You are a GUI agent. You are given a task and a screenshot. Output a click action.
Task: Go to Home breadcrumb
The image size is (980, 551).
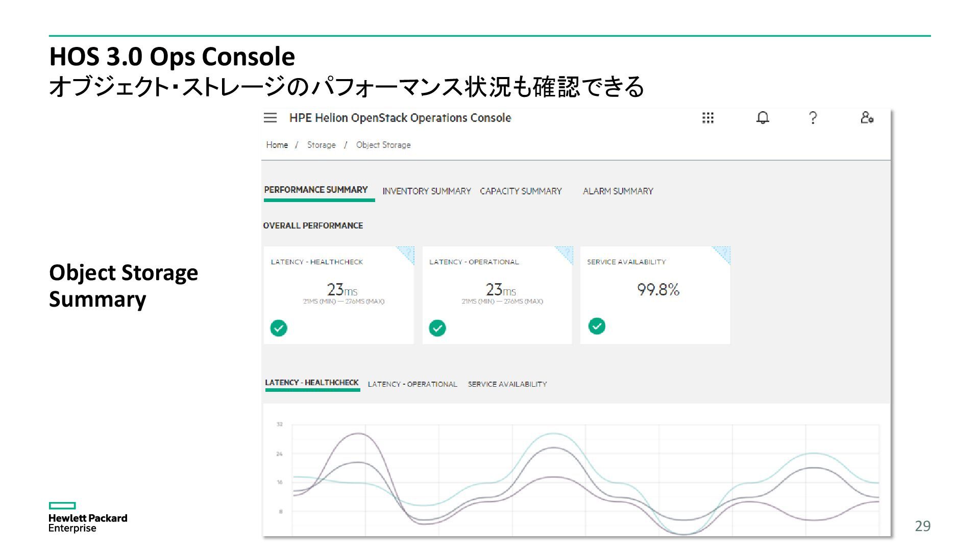click(x=277, y=145)
